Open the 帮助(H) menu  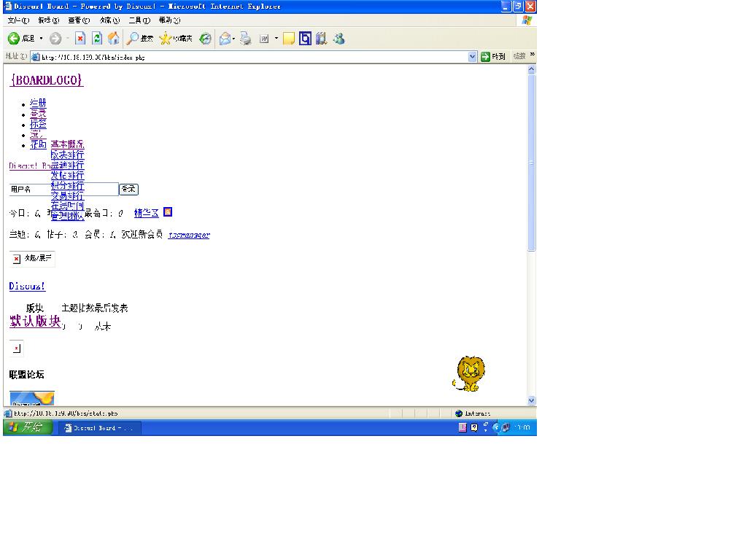pos(169,20)
